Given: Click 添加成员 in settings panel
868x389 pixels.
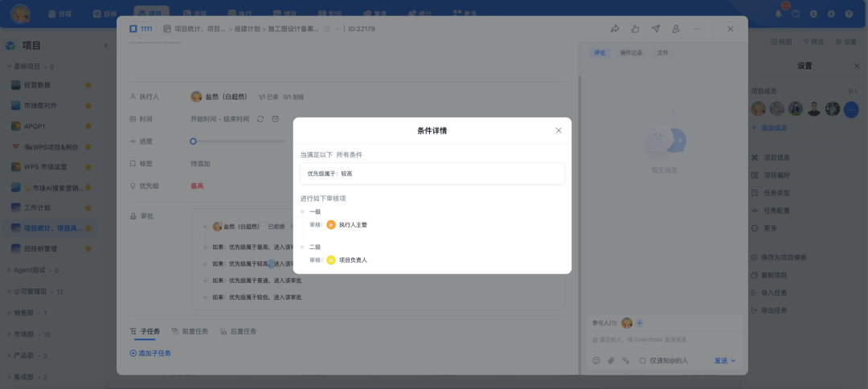Looking at the screenshot, I should [769, 128].
